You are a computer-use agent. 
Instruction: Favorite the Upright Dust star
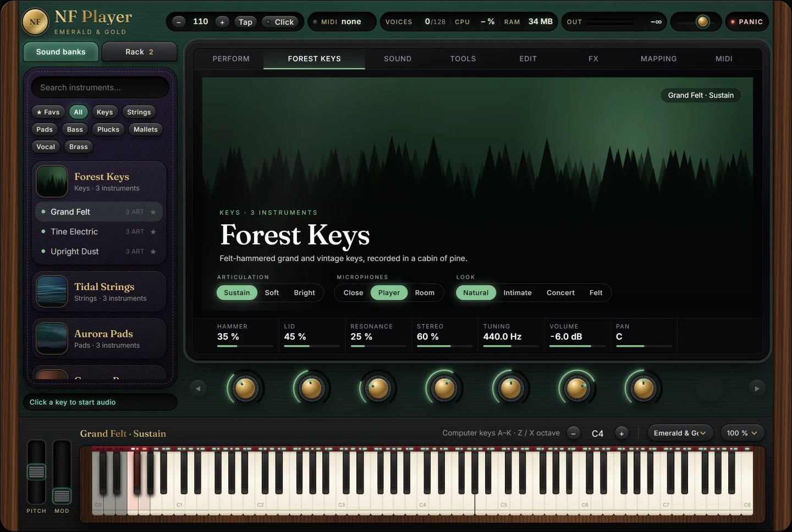pos(153,252)
